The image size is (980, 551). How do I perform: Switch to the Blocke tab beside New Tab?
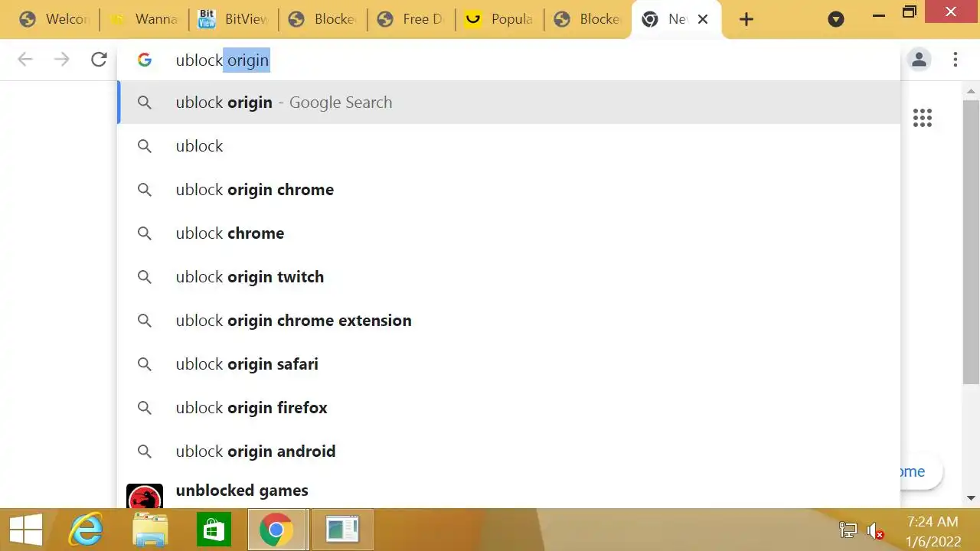[588, 19]
